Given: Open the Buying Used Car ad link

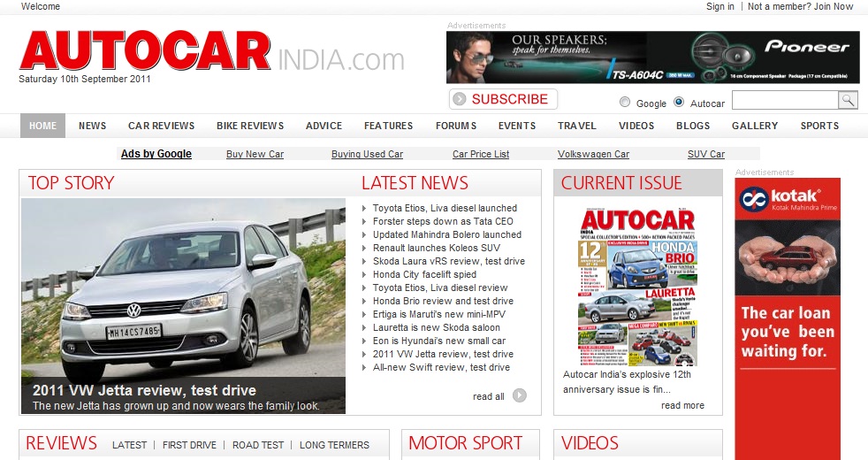Looking at the screenshot, I should coord(367,154).
